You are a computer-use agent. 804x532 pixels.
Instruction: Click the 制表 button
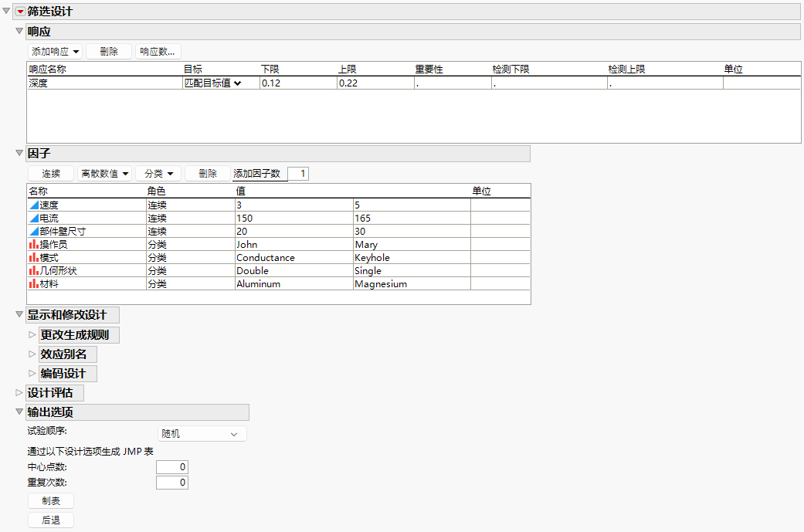coord(51,501)
